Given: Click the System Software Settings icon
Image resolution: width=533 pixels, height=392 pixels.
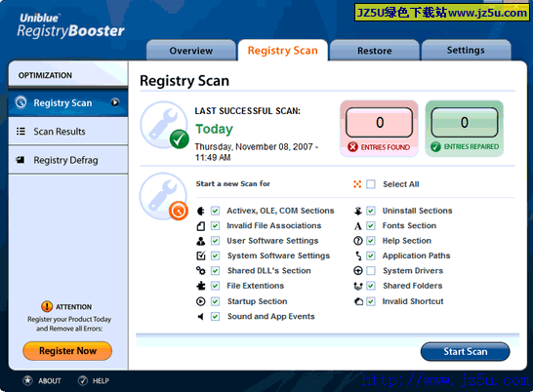Looking at the screenshot, I should (201, 255).
